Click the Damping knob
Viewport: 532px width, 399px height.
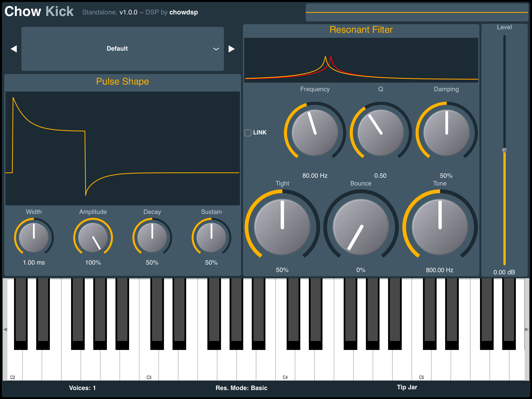446,133
